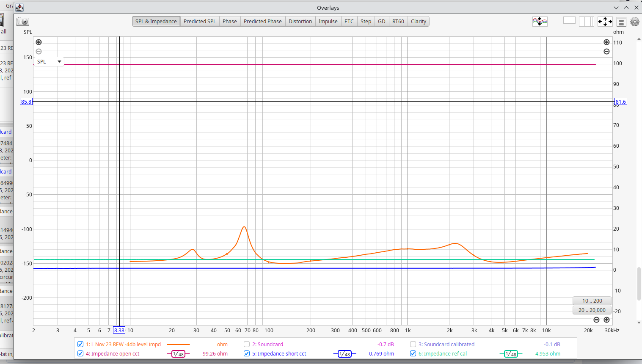Open the Impulse tab

coord(328,21)
